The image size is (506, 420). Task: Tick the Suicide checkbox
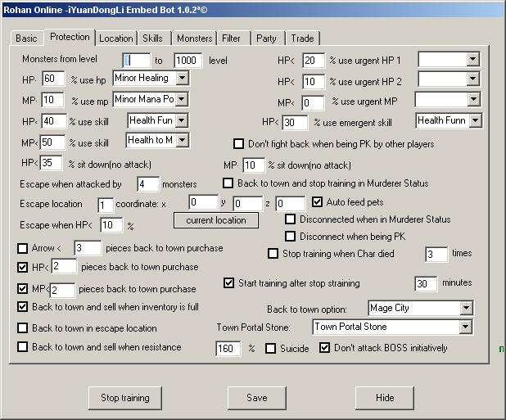[x=270, y=349]
